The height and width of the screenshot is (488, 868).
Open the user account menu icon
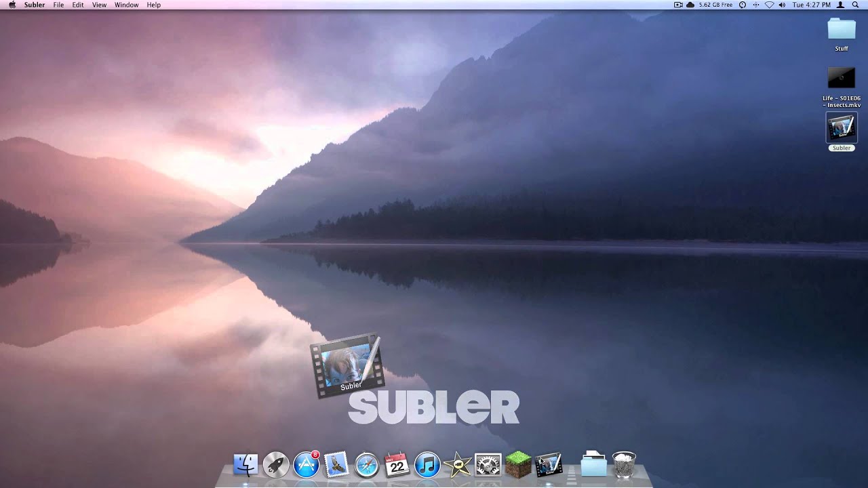pyautogui.click(x=841, y=5)
